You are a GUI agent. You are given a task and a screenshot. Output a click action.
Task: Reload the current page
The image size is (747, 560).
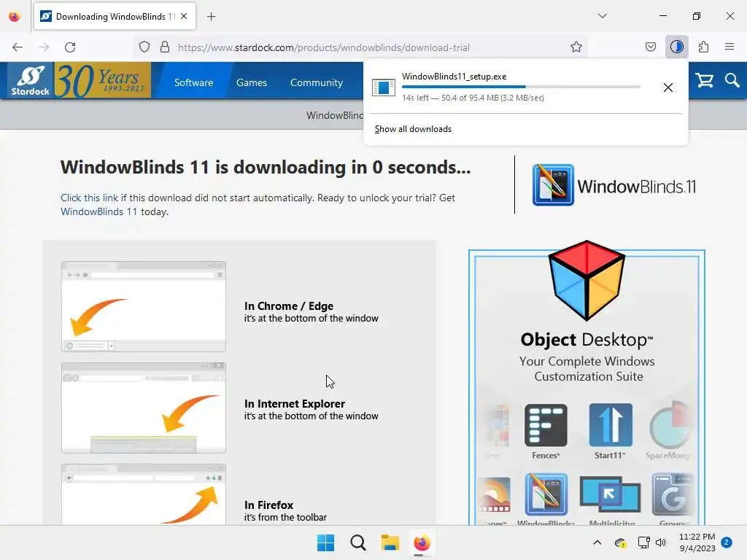(70, 47)
